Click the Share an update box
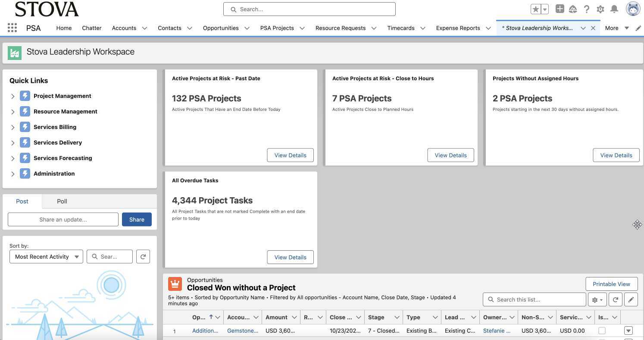Screen dimensions: 644x340 (x=63, y=219)
